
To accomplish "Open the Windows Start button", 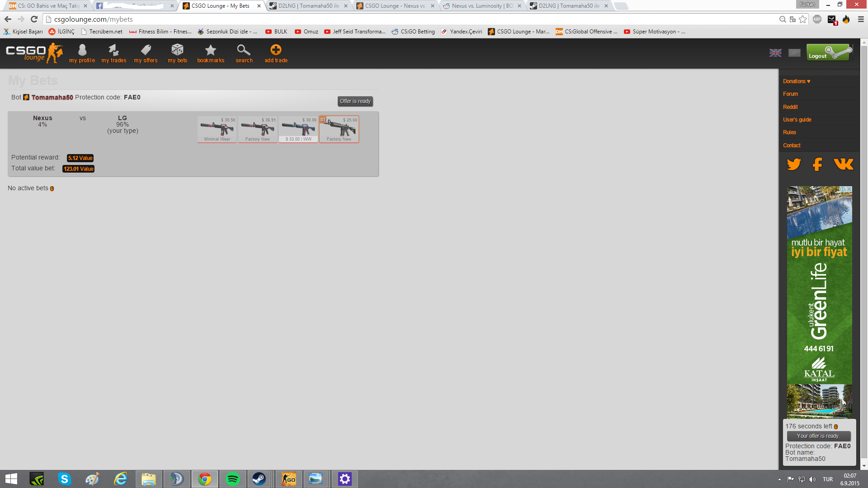I will coord(11,479).
